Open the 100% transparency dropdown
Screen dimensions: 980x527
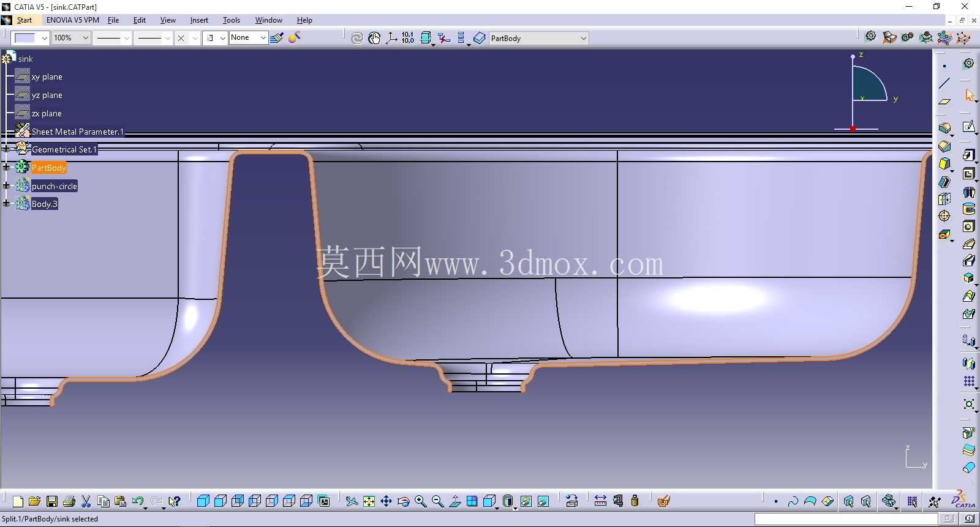click(x=86, y=38)
